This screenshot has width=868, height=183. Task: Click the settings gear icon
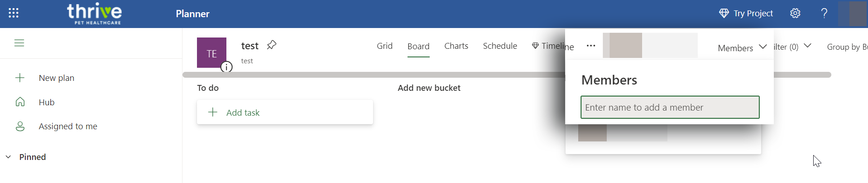point(795,13)
